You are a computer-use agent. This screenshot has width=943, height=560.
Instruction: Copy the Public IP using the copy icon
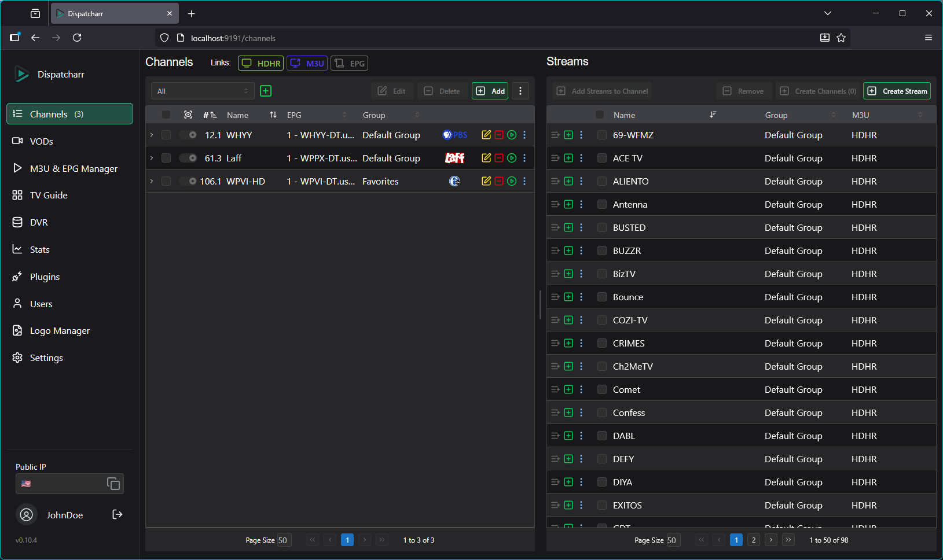pyautogui.click(x=113, y=484)
